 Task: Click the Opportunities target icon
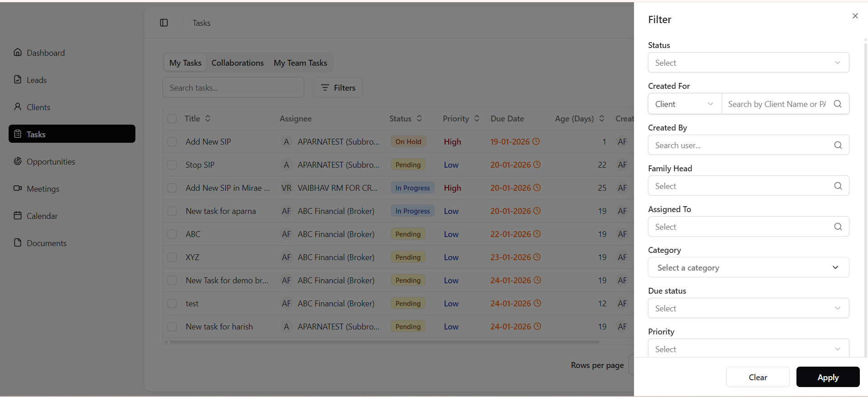pyautogui.click(x=18, y=161)
